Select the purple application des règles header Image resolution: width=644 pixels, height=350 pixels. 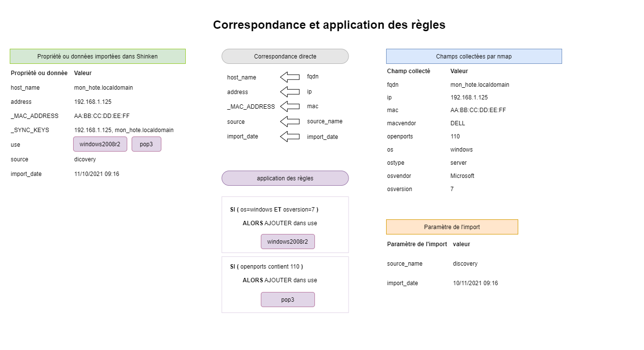pyautogui.click(x=285, y=178)
